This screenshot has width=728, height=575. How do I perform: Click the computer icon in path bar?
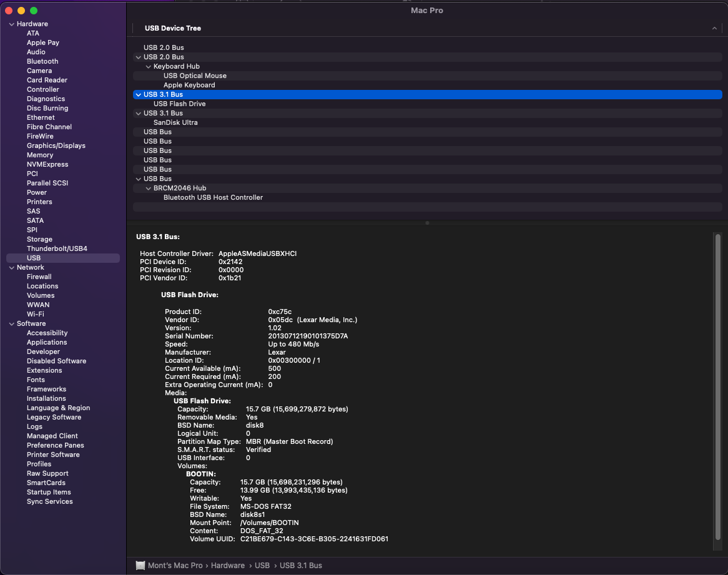(140, 565)
